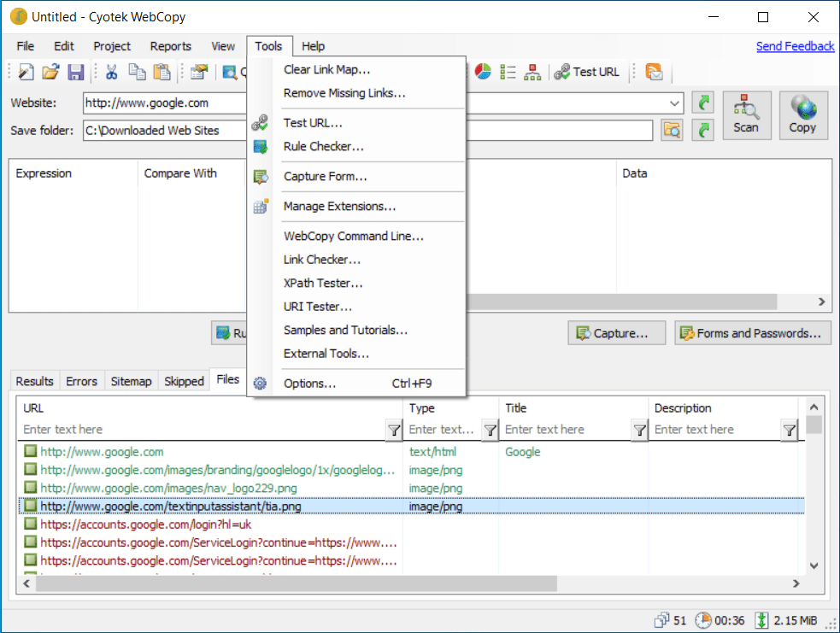The image size is (840, 633).
Task: Click the green arrow beside Website field
Action: 703,103
